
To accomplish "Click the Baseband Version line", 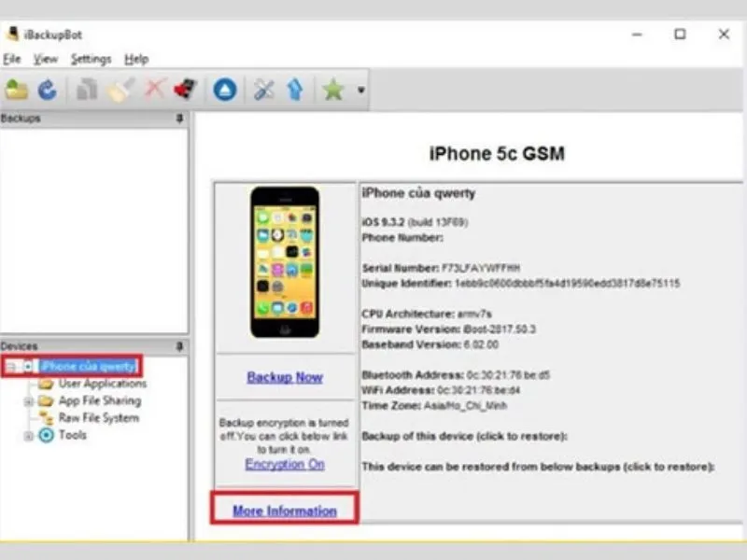I will (430, 344).
